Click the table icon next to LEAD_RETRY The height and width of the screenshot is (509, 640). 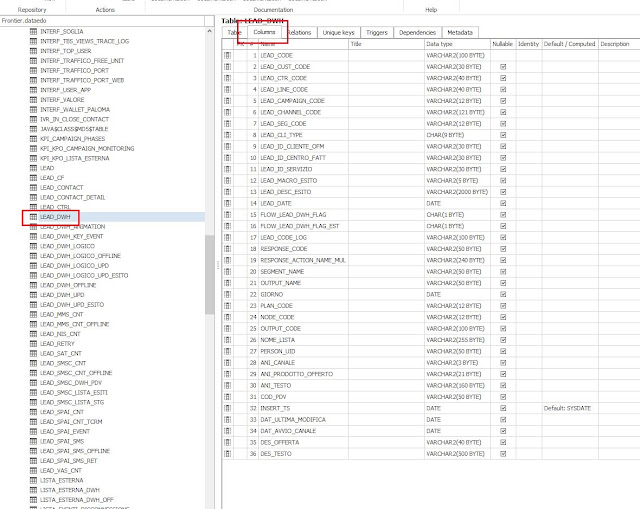coord(33,344)
